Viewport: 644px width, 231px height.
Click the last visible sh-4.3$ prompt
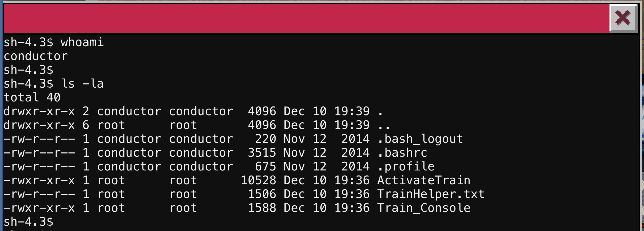[28, 222]
